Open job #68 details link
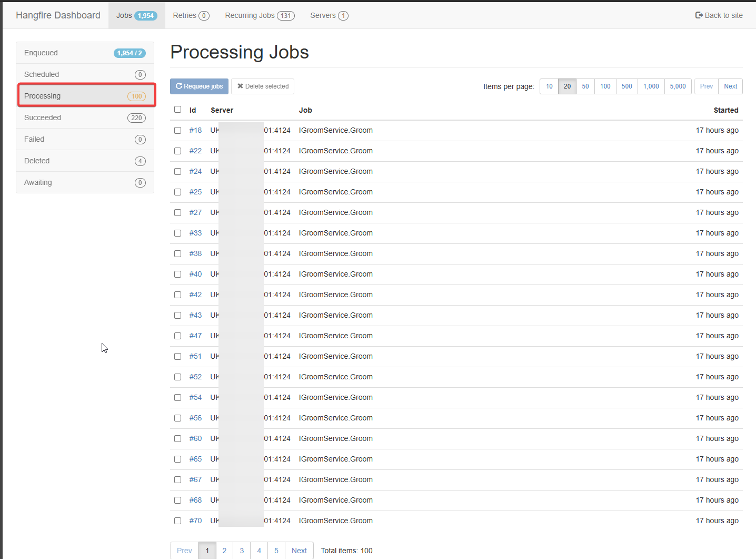This screenshot has height=559, width=756. click(x=195, y=500)
